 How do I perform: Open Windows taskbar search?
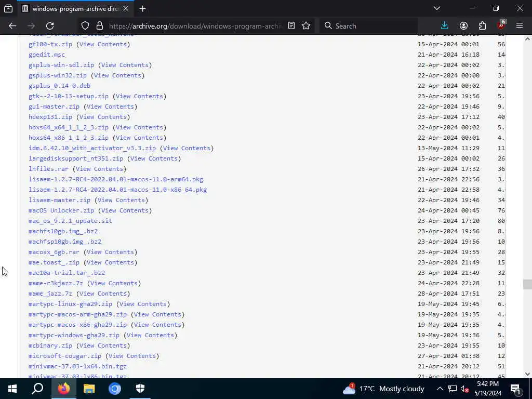click(x=37, y=389)
